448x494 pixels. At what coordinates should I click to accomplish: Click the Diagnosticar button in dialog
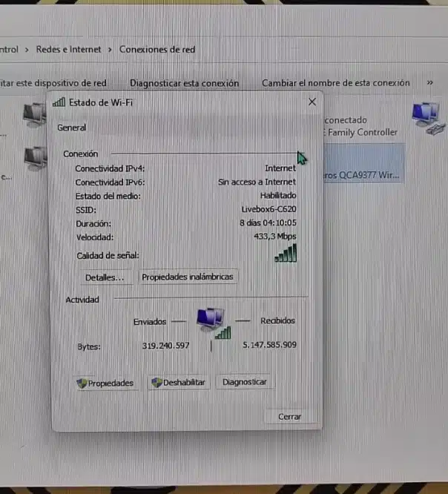pos(245,382)
